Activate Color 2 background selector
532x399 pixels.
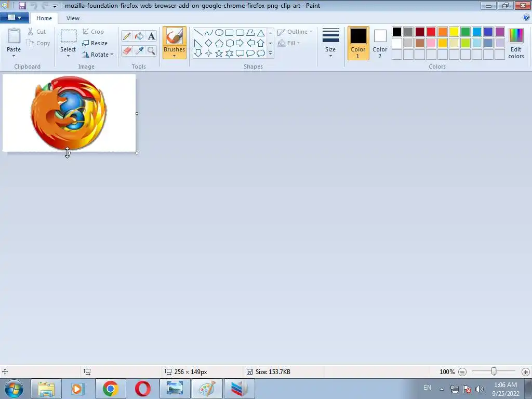[380, 43]
